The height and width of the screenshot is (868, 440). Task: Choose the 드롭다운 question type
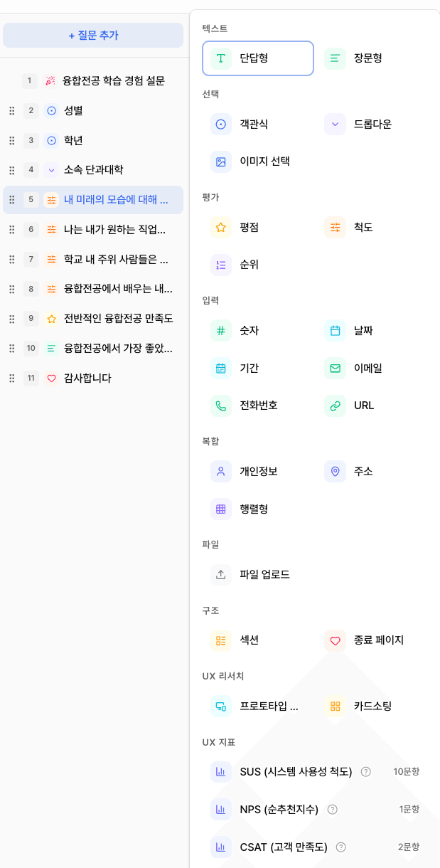point(334,124)
